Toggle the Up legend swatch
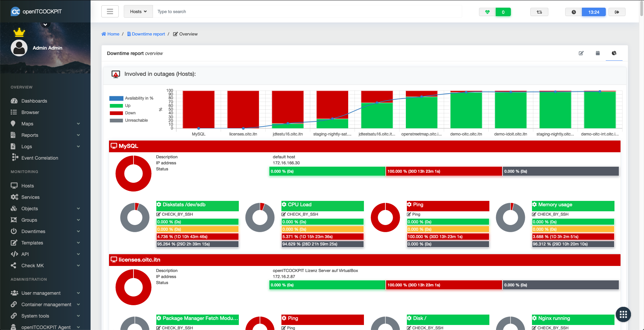The width and height of the screenshot is (644, 330). 116,106
